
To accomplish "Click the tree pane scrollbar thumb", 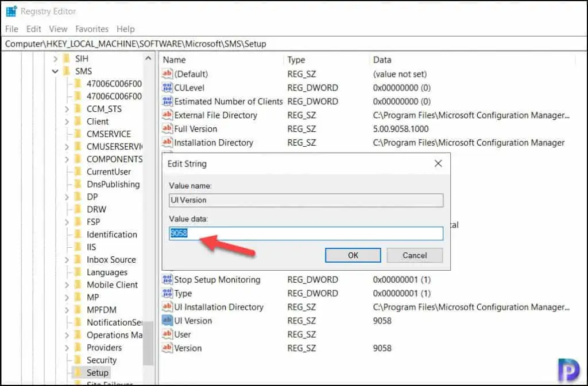I will 148,343.
